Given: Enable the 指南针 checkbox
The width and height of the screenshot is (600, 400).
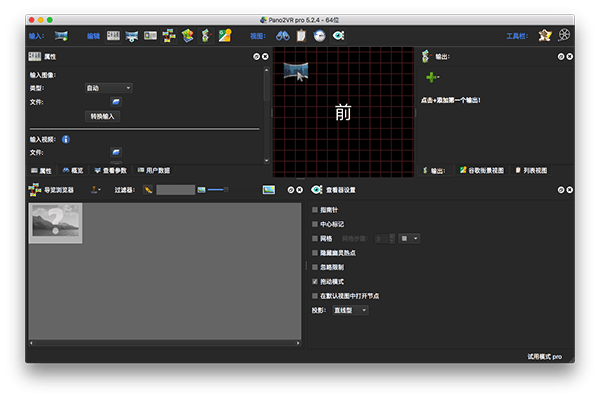Looking at the screenshot, I should (315, 210).
